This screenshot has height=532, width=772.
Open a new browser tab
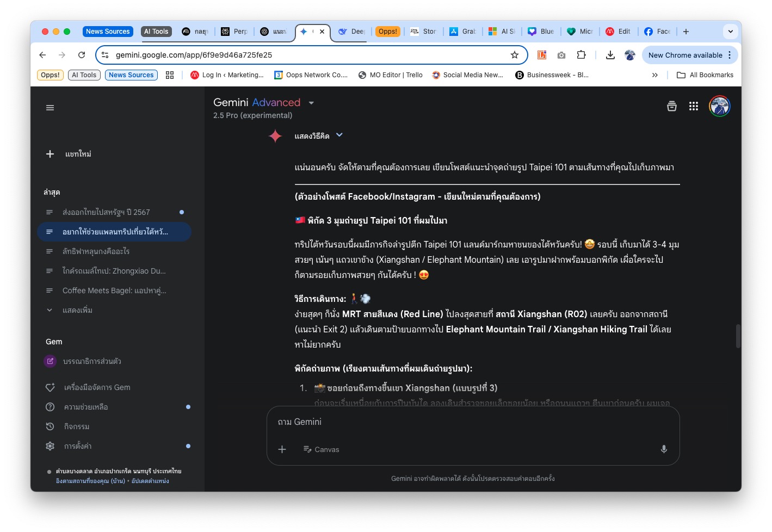coord(686,32)
